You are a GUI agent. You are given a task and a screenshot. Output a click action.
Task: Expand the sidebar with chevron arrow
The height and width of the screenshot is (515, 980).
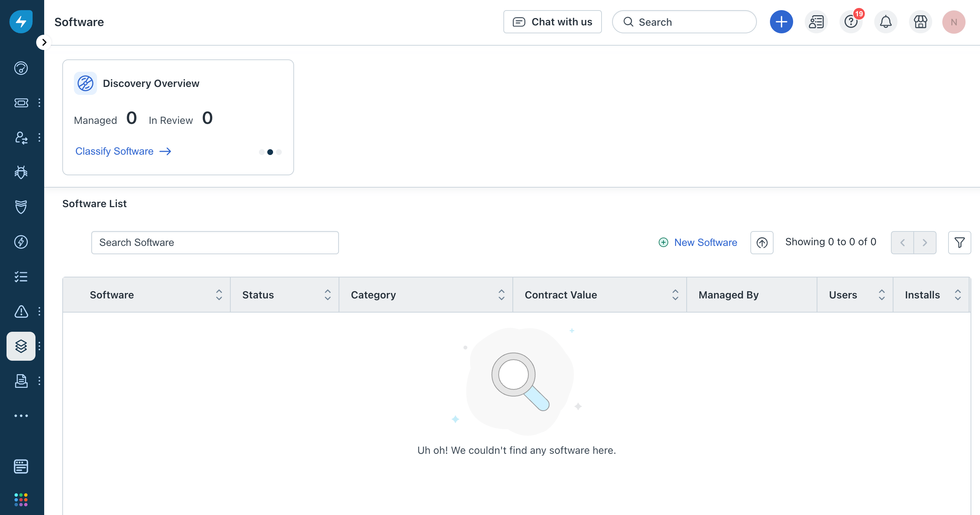tap(44, 42)
